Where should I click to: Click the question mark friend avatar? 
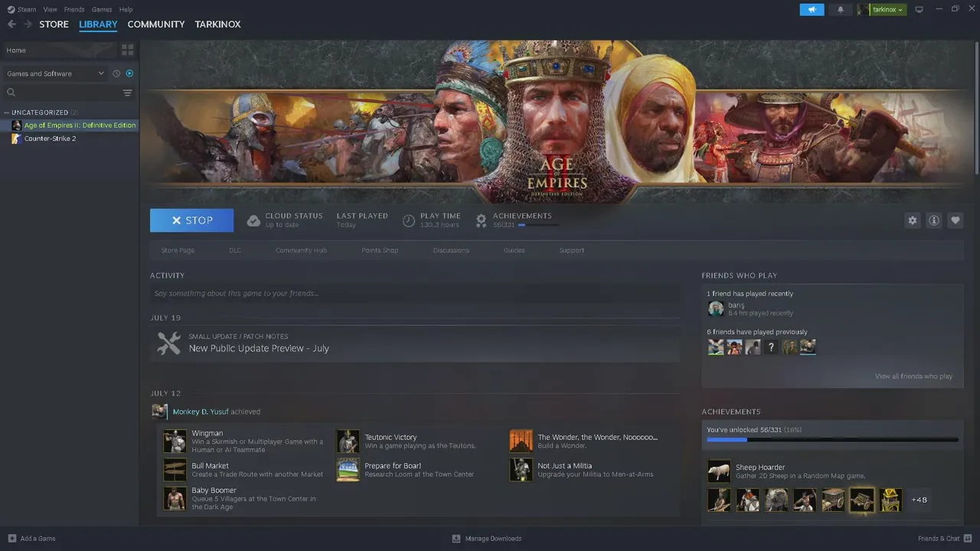[x=771, y=347]
